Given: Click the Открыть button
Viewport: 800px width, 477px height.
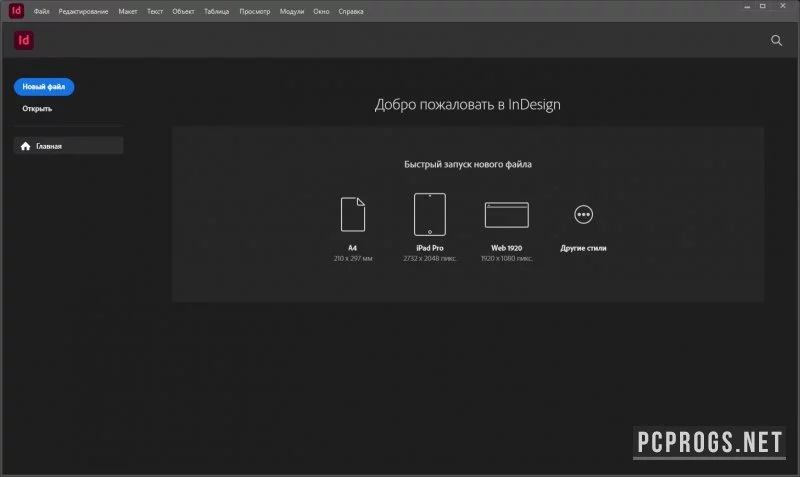Looking at the screenshot, I should tap(37, 109).
